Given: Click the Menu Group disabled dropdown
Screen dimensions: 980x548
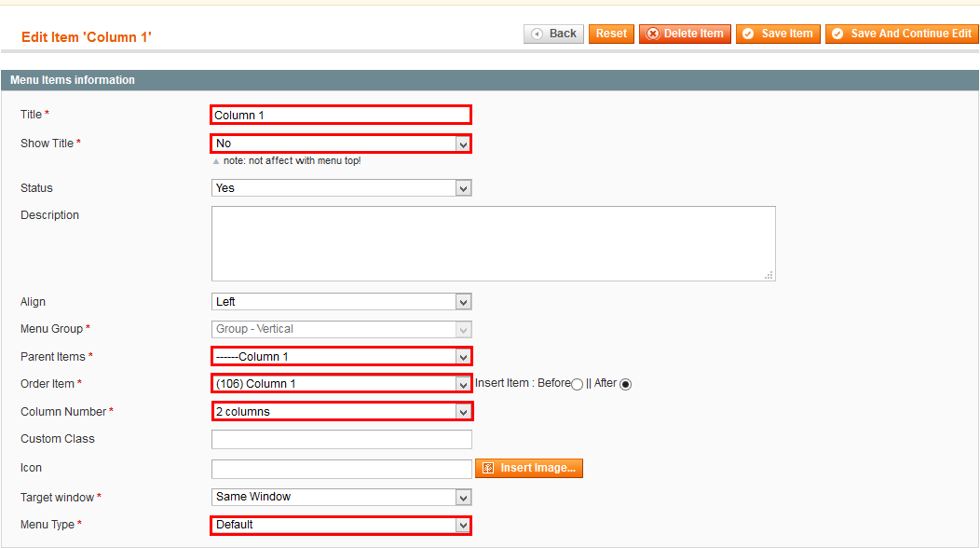Looking at the screenshot, I should coord(341,329).
